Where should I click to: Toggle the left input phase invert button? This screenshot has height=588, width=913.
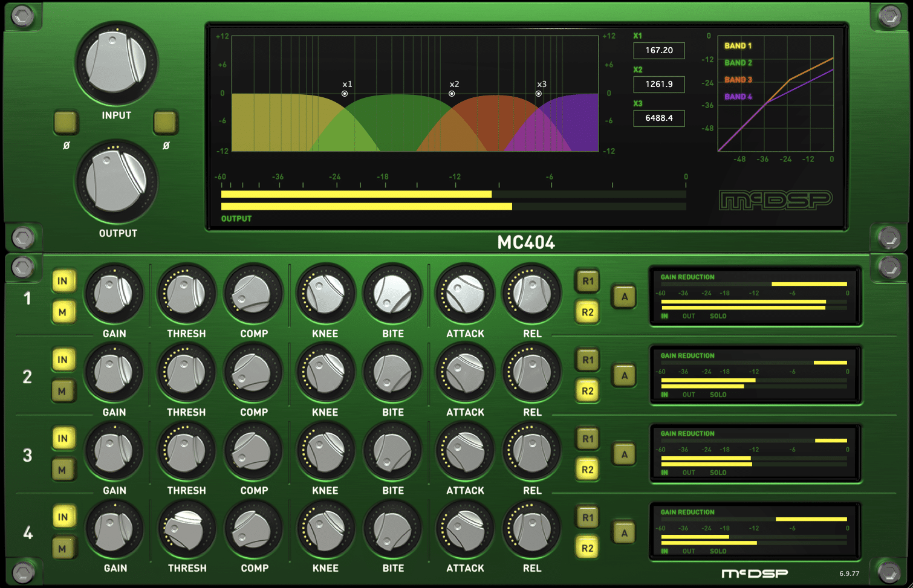coord(65,123)
